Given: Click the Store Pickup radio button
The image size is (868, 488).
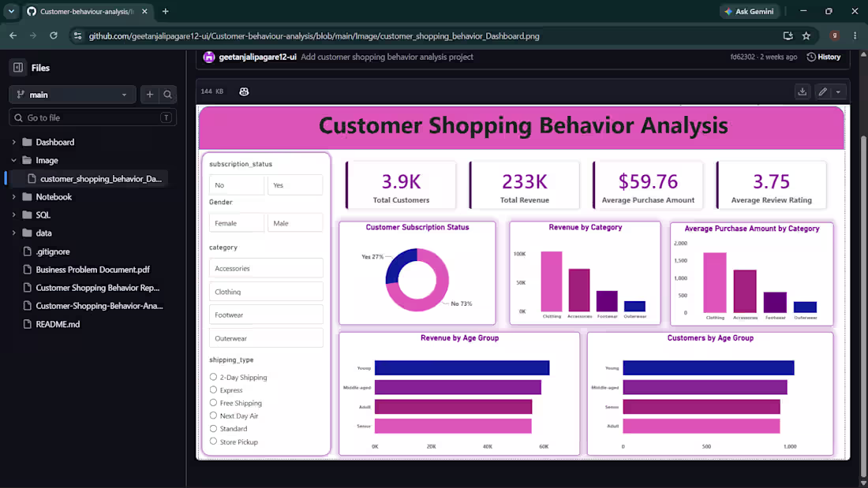Looking at the screenshot, I should [x=213, y=441].
